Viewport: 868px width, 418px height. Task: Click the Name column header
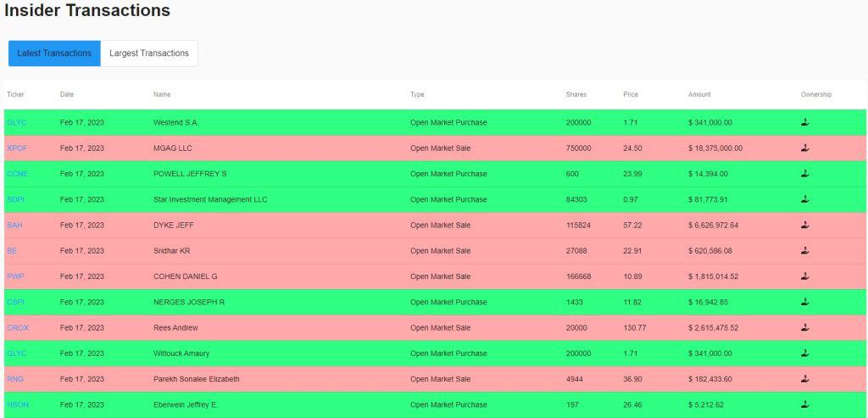[162, 95]
